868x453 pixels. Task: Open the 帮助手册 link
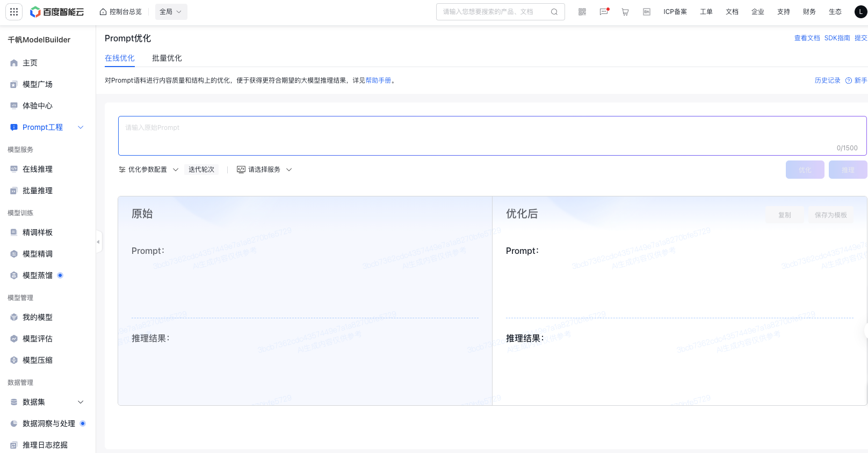coord(379,81)
